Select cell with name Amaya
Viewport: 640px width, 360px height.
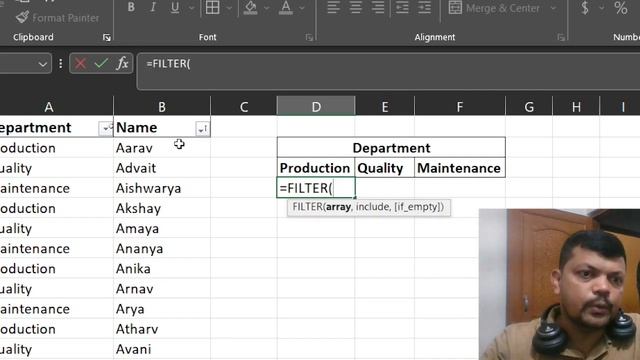point(162,228)
